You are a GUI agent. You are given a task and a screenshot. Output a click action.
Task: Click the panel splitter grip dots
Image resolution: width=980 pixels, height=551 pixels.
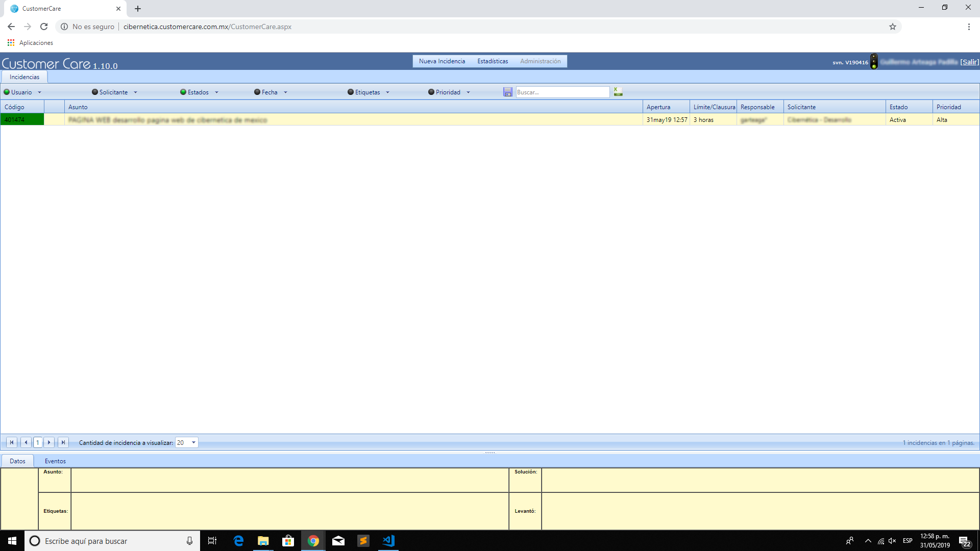[490, 453]
